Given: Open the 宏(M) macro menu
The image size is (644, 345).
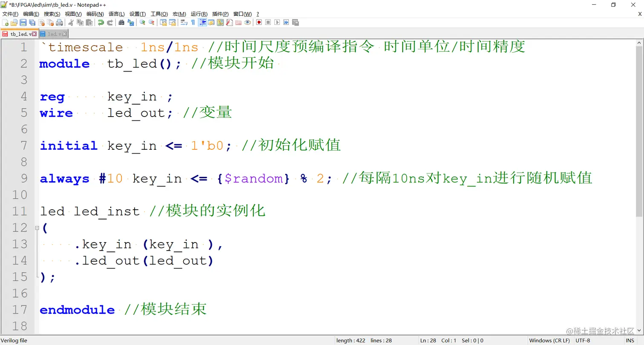Looking at the screenshot, I should [x=179, y=14].
